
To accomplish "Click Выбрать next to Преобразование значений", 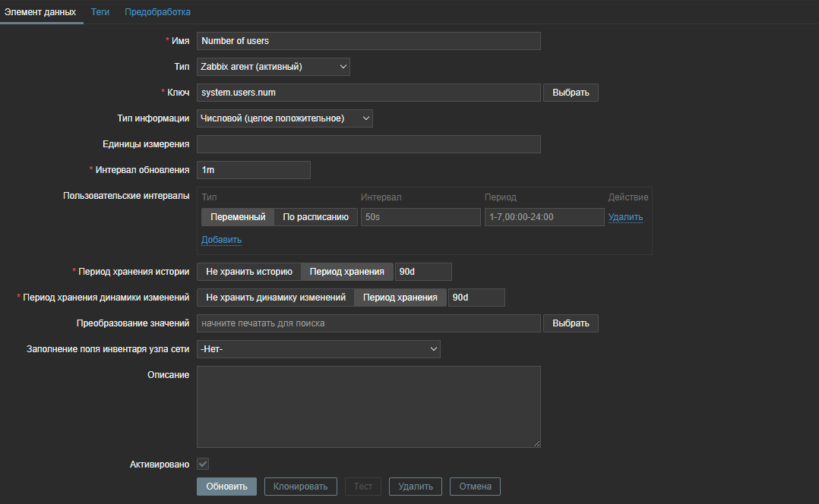I will click(571, 323).
